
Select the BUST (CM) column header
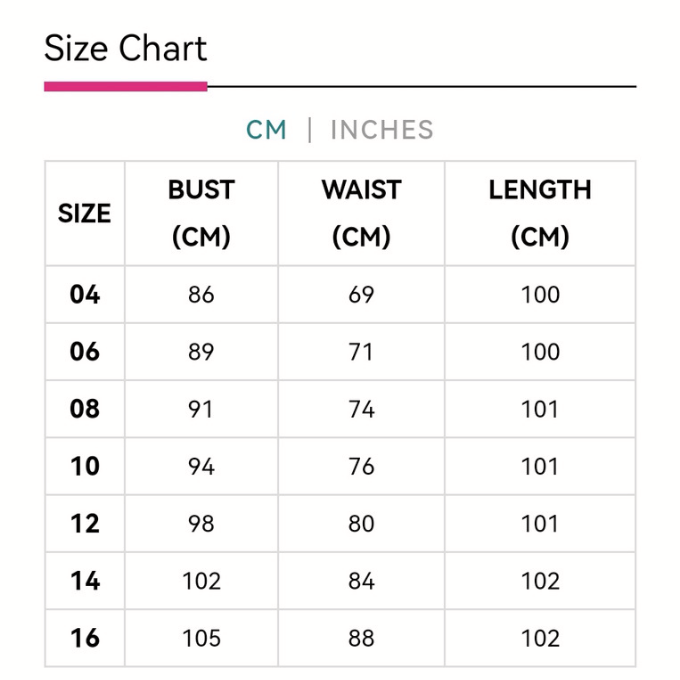tap(201, 213)
